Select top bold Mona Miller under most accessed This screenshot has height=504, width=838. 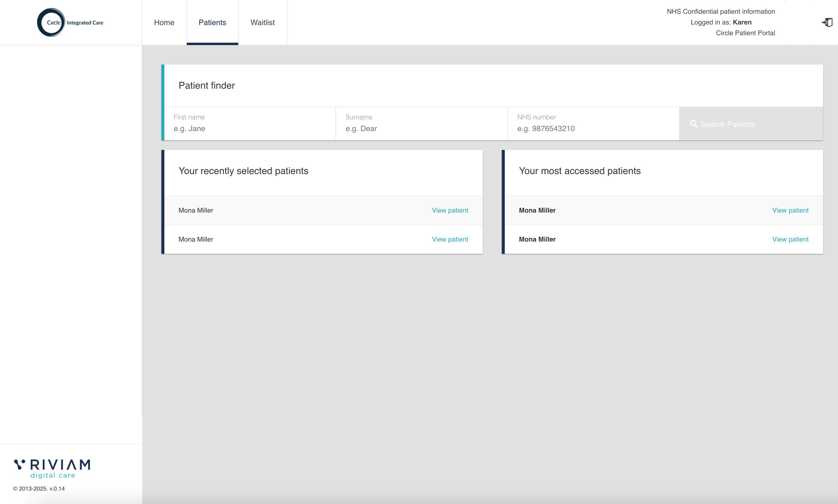click(x=537, y=210)
